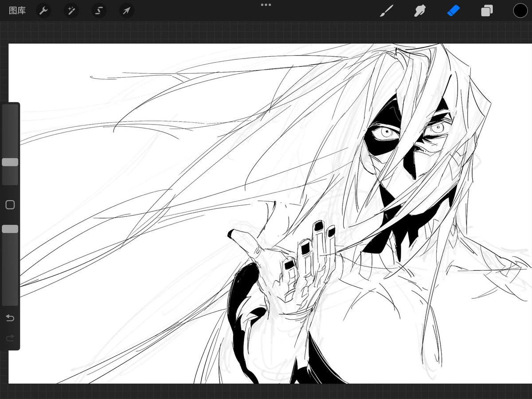
Task: Open the Layers panel
Action: (487, 11)
